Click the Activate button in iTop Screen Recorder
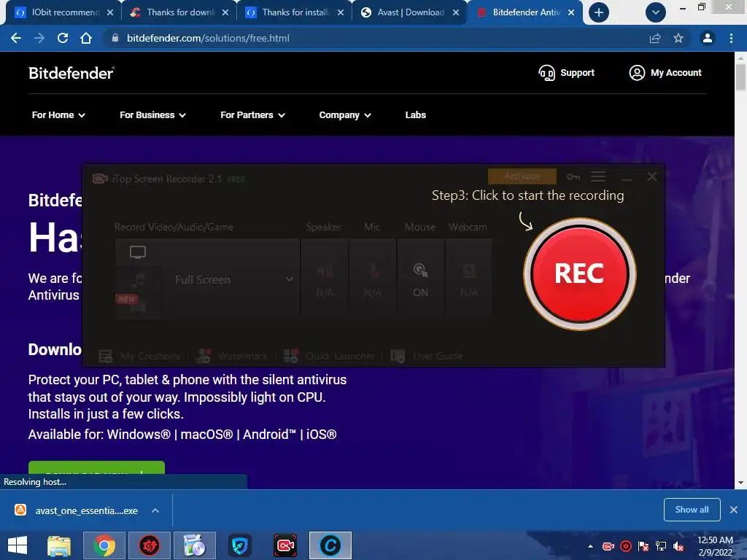 tap(522, 176)
